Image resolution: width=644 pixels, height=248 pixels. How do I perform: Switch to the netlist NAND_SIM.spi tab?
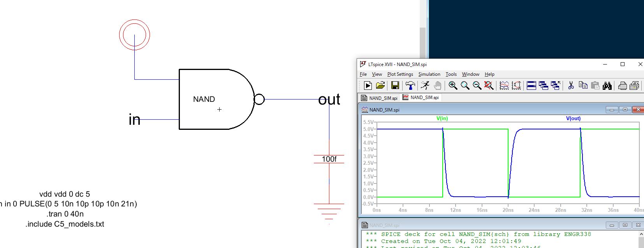click(379, 98)
